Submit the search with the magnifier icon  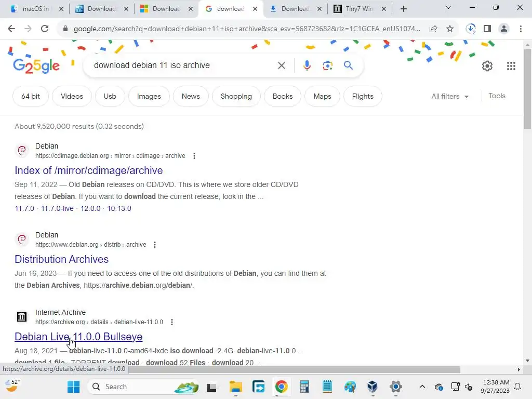[349, 65]
